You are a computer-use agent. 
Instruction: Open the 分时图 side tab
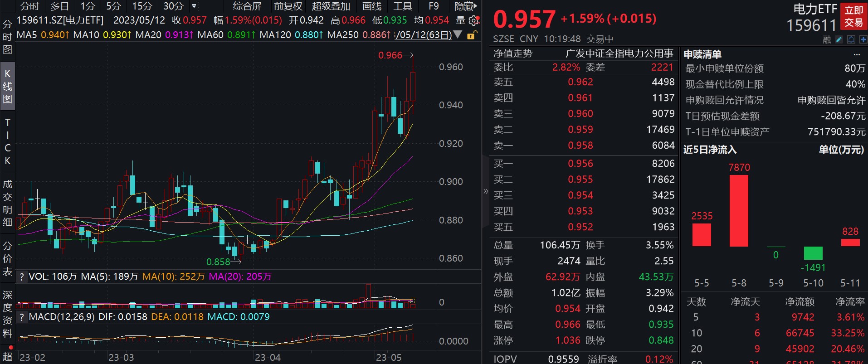tap(7, 37)
